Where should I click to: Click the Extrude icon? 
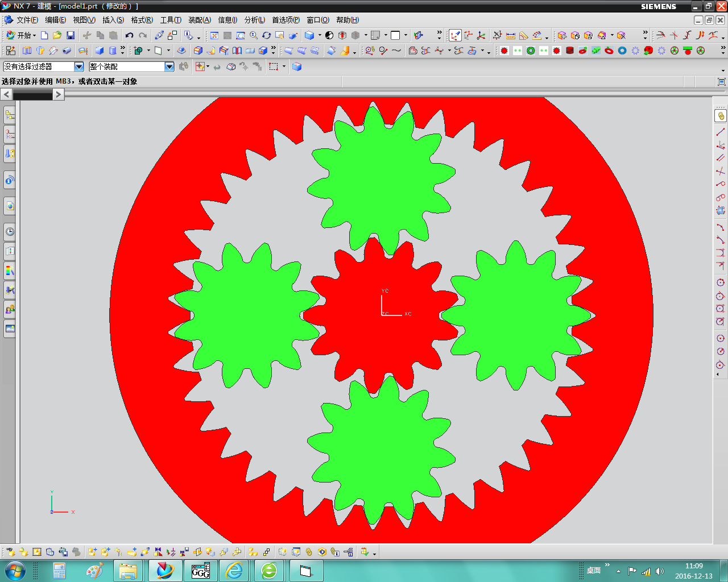pos(27,51)
